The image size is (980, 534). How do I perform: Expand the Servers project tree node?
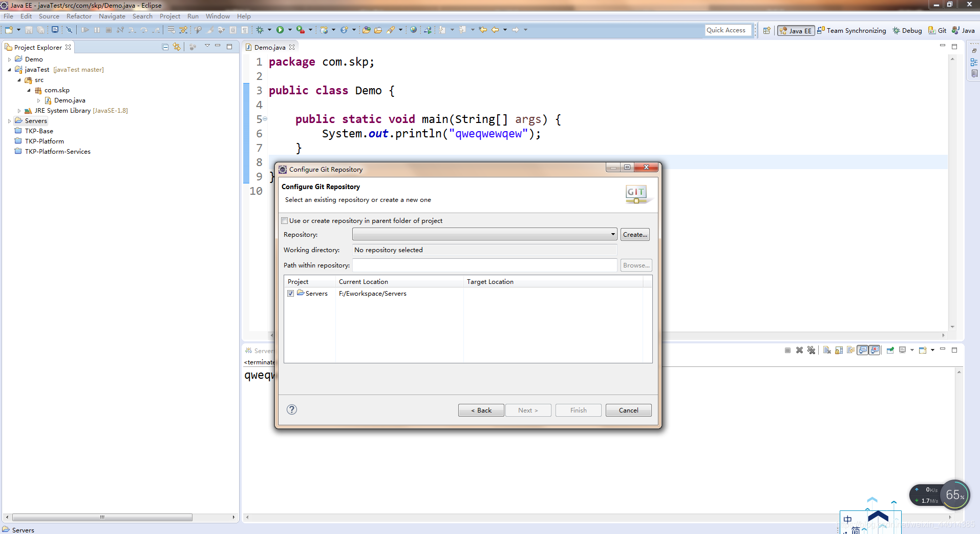click(x=9, y=121)
